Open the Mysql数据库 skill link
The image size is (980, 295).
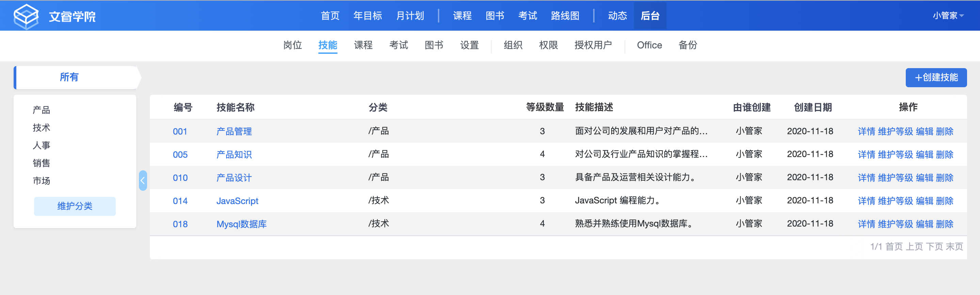(241, 224)
